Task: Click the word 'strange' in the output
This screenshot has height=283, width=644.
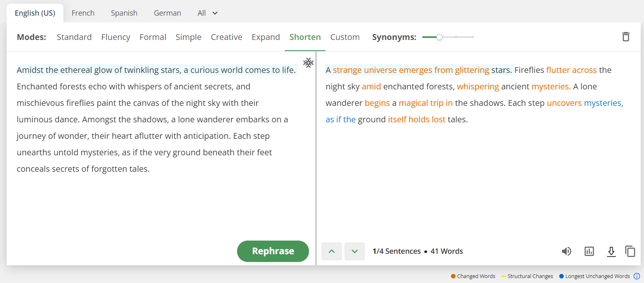Action: tap(347, 70)
